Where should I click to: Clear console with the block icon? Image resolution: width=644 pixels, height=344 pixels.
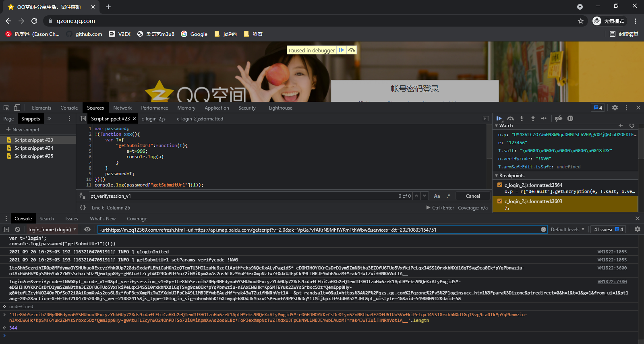tap(17, 229)
